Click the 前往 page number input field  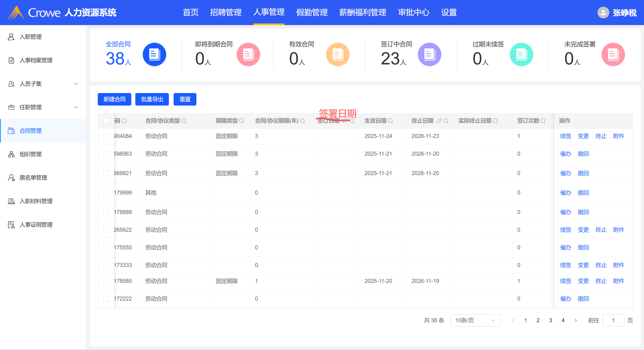pos(613,320)
